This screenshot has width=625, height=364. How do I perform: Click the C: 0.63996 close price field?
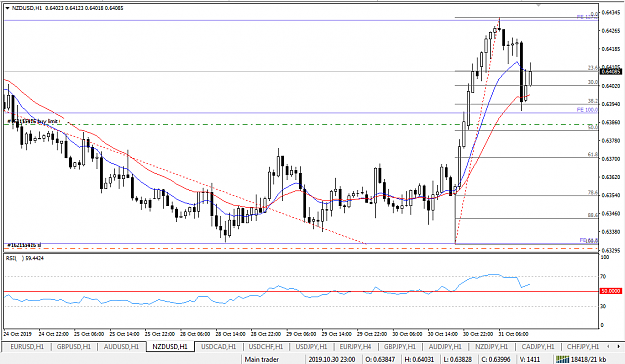pos(496,359)
